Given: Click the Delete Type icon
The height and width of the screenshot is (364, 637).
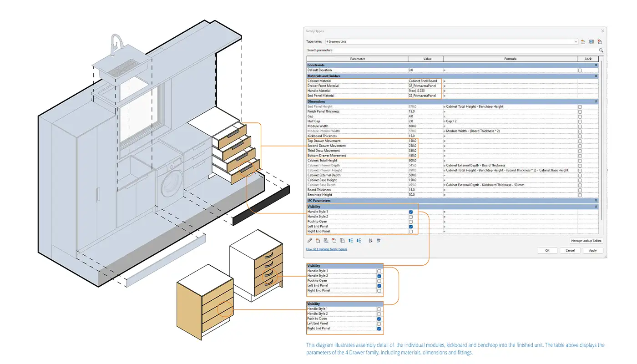Looking at the screenshot, I should pyautogui.click(x=600, y=42).
